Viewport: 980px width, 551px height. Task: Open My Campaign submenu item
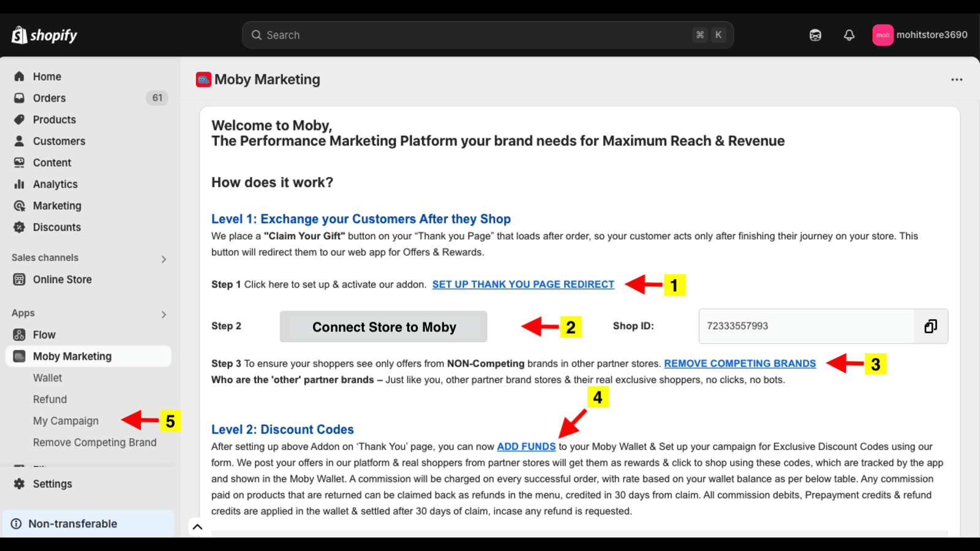(66, 421)
